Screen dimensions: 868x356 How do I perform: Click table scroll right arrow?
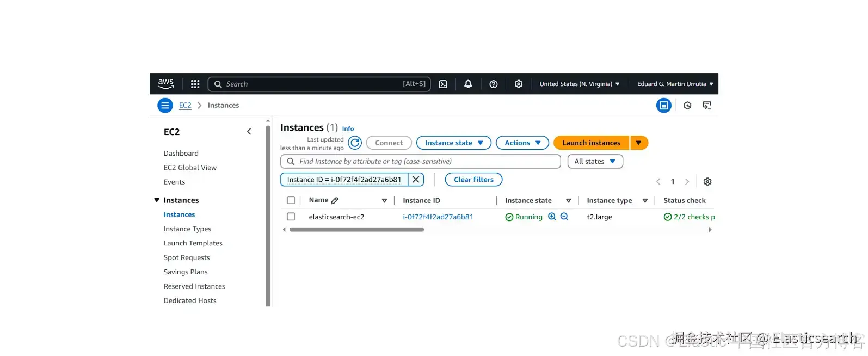point(710,230)
